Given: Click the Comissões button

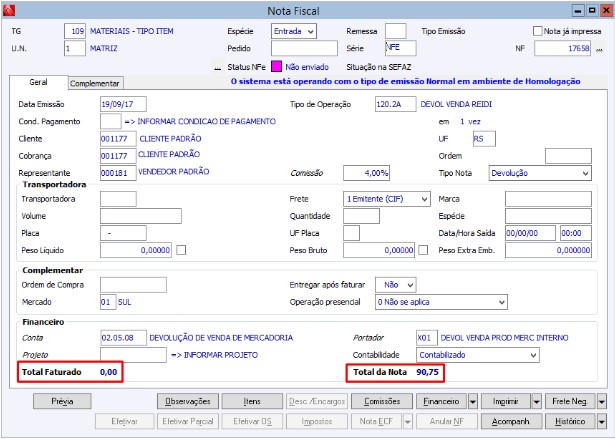Looking at the screenshot, I should (382, 401).
